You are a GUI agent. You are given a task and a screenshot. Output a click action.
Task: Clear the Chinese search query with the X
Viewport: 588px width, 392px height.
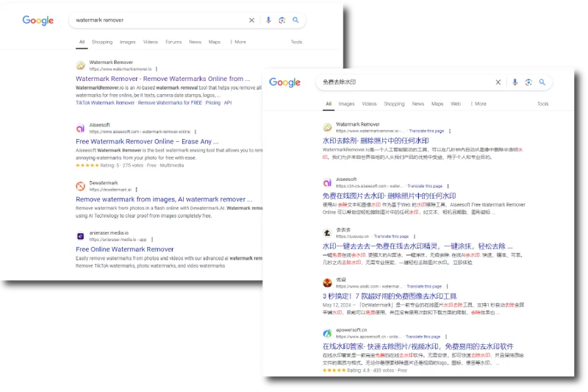coord(498,82)
